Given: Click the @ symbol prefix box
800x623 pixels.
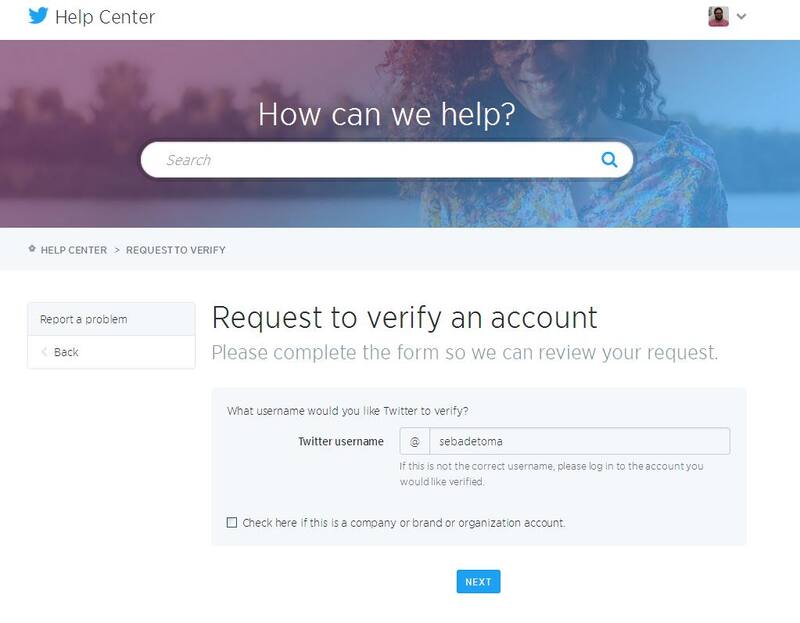Looking at the screenshot, I should pyautogui.click(x=415, y=441).
